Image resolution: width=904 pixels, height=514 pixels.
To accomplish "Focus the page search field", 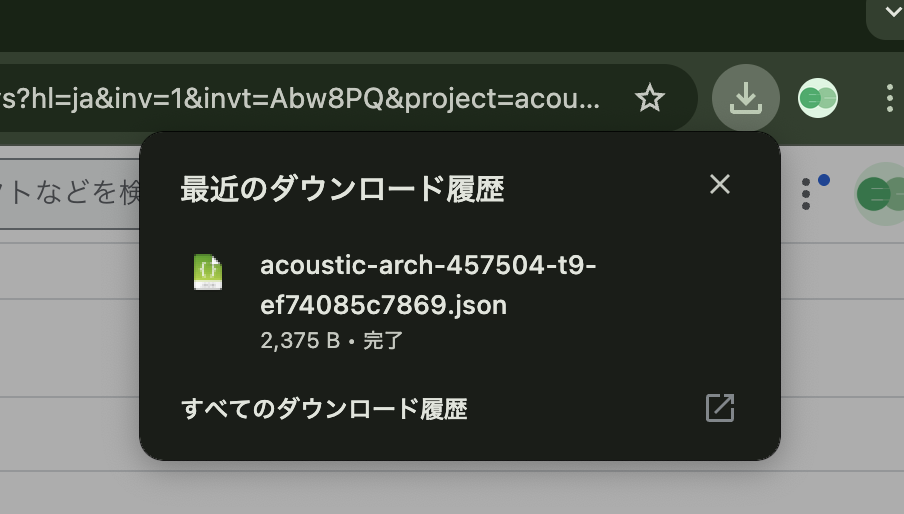I will [x=69, y=194].
